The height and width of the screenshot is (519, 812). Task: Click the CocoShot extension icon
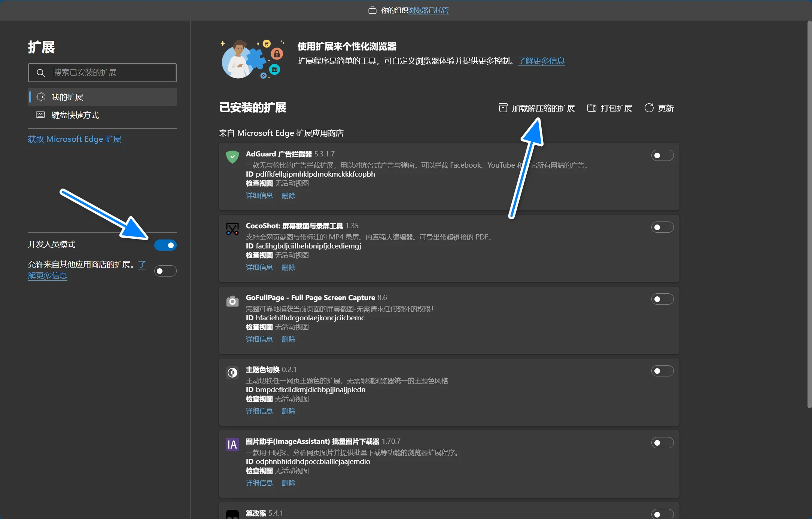(x=232, y=229)
